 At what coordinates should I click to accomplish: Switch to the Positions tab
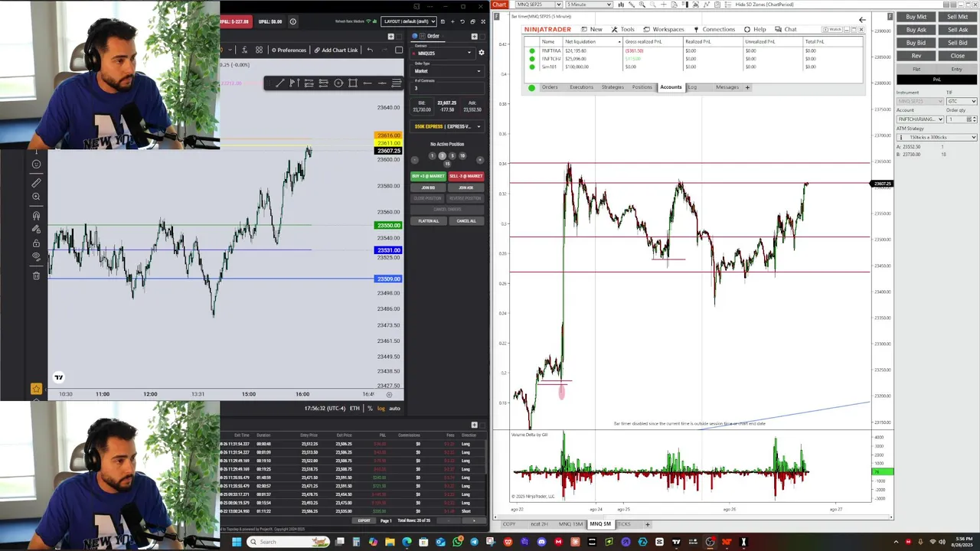pos(642,87)
